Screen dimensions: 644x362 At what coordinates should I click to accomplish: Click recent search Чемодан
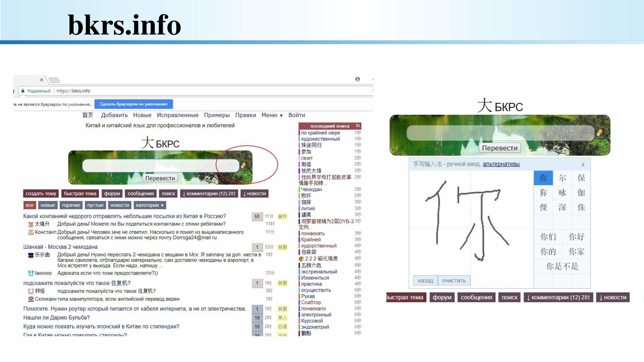(x=311, y=189)
